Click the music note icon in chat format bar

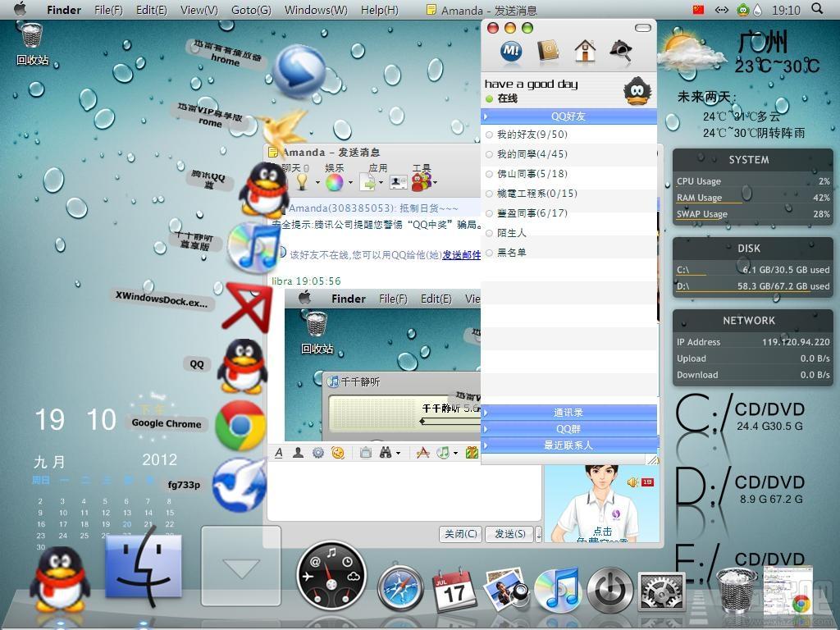(443, 453)
